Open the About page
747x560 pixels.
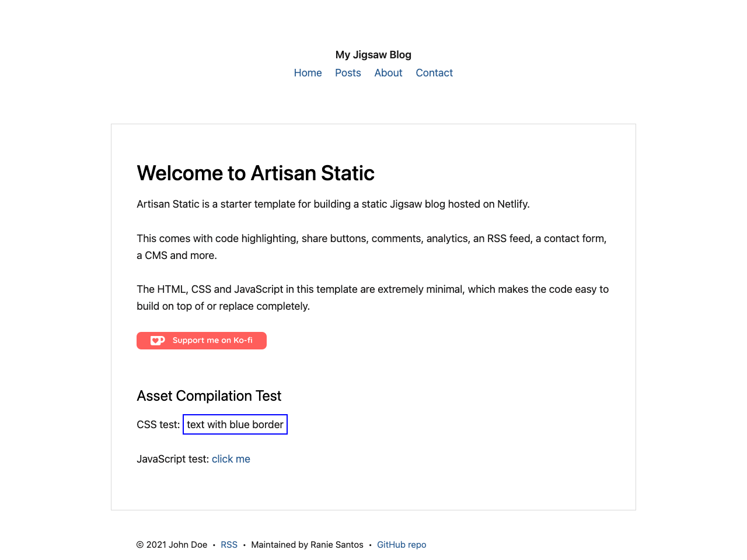click(x=388, y=72)
